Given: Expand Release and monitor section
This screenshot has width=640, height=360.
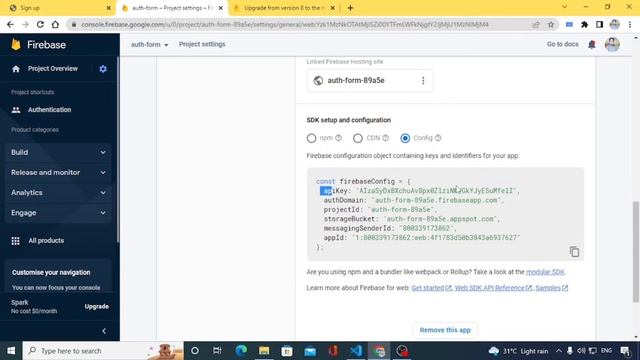Looking at the screenshot, I should (x=58, y=173).
